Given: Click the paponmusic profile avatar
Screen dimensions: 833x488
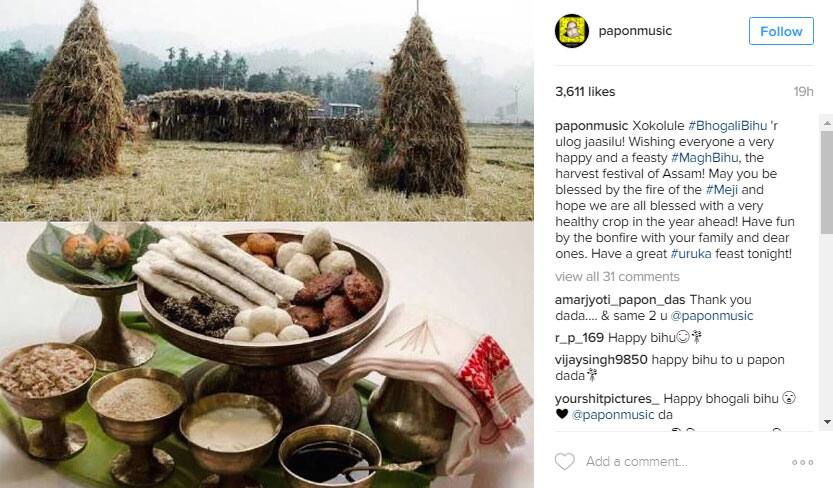Looking at the screenshot, I should [572, 31].
